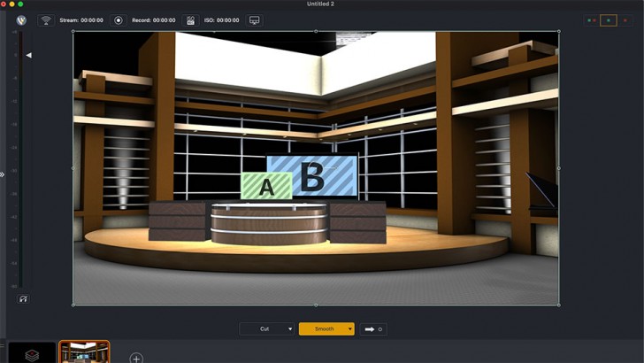644x363 pixels.
Task: Close the window with red button
Action: click(x=4, y=4)
